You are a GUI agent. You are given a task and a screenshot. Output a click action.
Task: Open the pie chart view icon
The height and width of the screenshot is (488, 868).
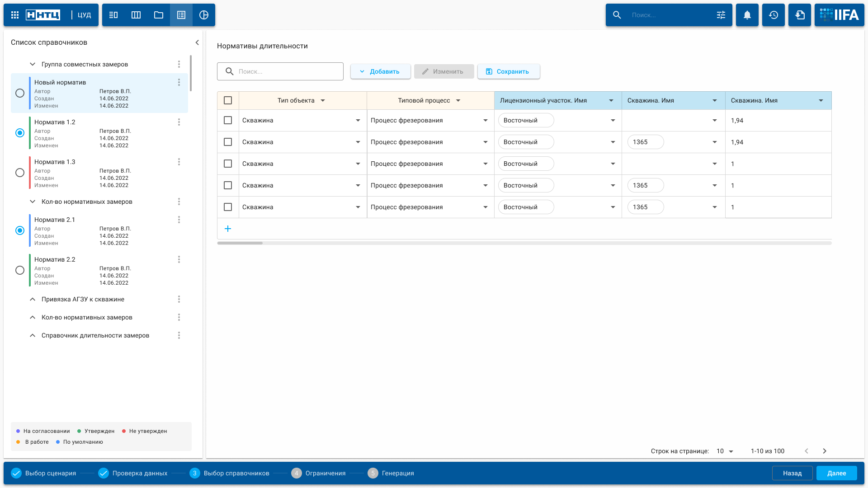pos(204,15)
